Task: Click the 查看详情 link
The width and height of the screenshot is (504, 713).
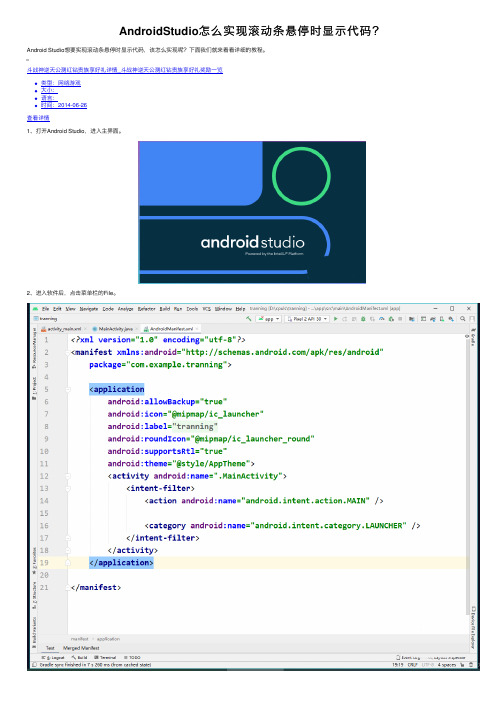Action: [38, 118]
